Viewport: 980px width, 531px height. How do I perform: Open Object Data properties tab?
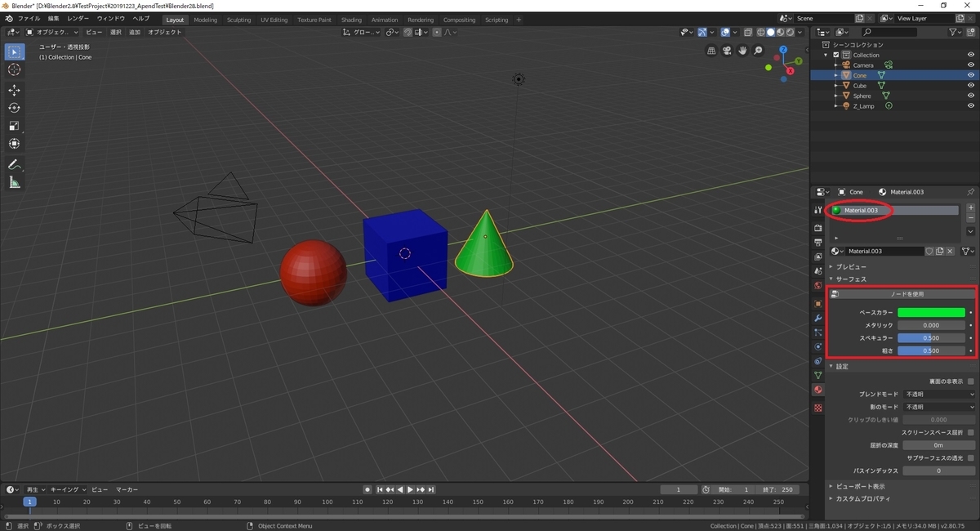pyautogui.click(x=818, y=375)
